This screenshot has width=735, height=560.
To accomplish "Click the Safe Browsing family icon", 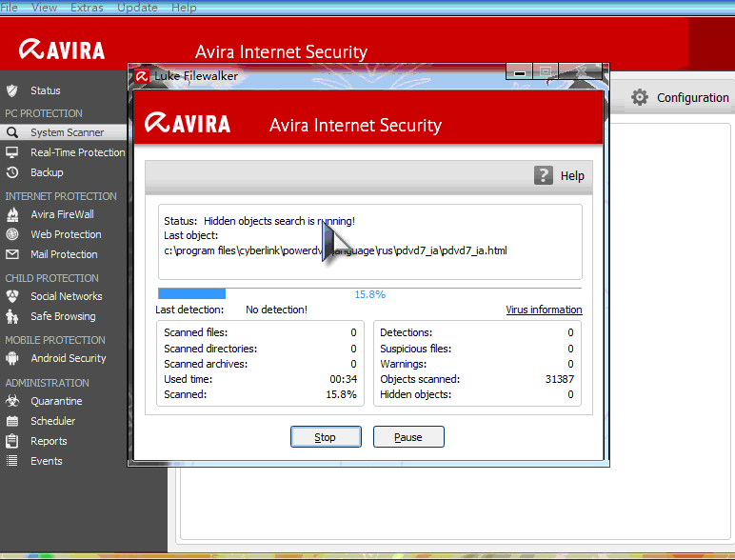I will tap(12, 316).
